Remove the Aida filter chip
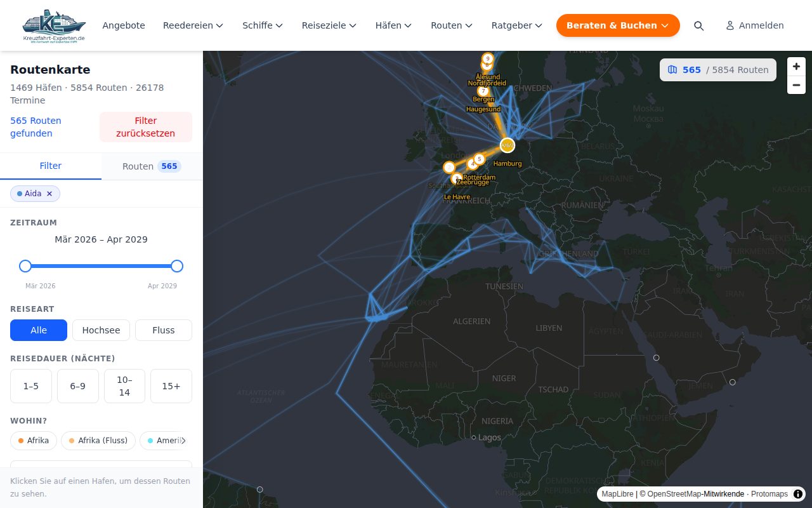 point(49,194)
